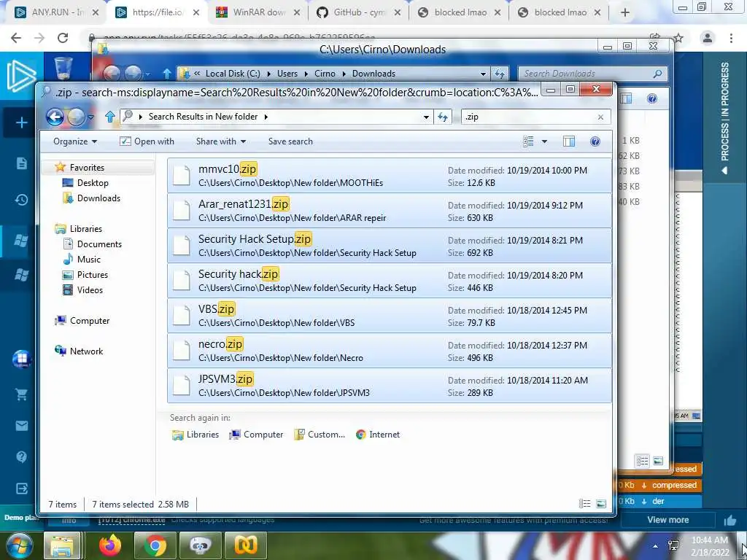
Task: Select Libraries in the navigation pane
Action: coord(86,229)
